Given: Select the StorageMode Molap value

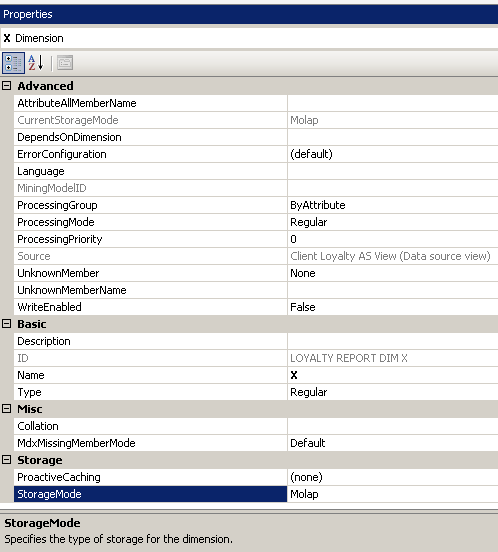Looking at the screenshot, I should pyautogui.click(x=393, y=494).
